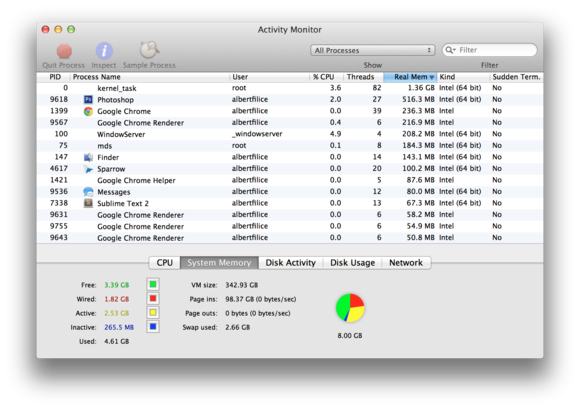This screenshot has height=409, width=580.
Task: Click the Free 3.39 GB value
Action: pyautogui.click(x=117, y=285)
